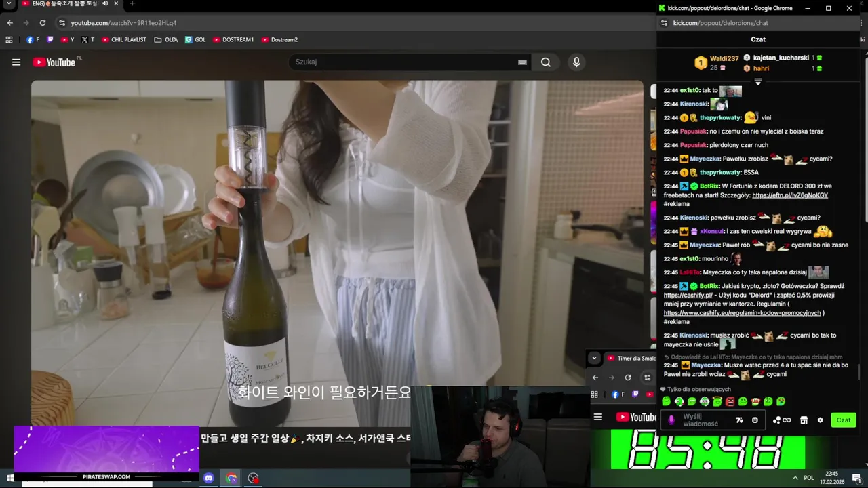
Task: Show hidden system tray icons arrow
Action: coord(795,478)
